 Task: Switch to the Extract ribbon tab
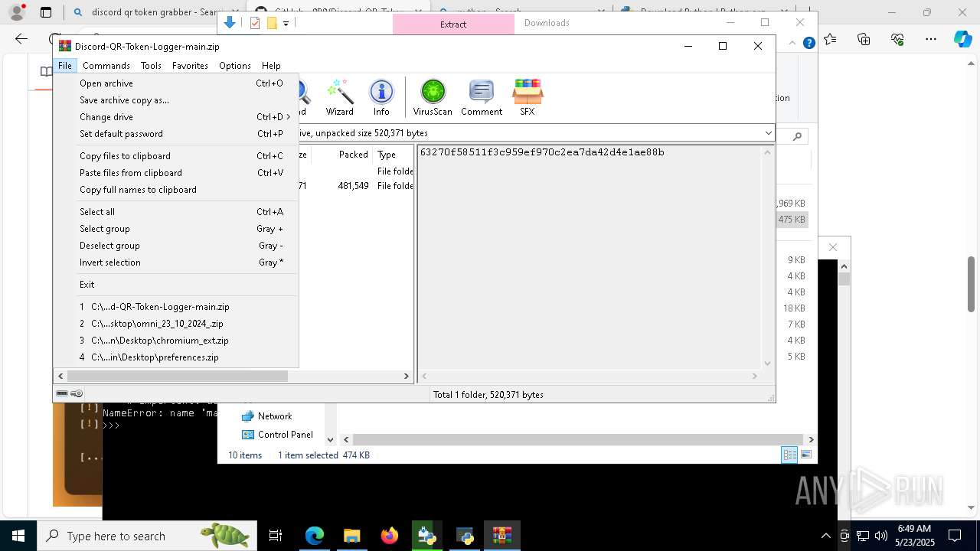(453, 24)
